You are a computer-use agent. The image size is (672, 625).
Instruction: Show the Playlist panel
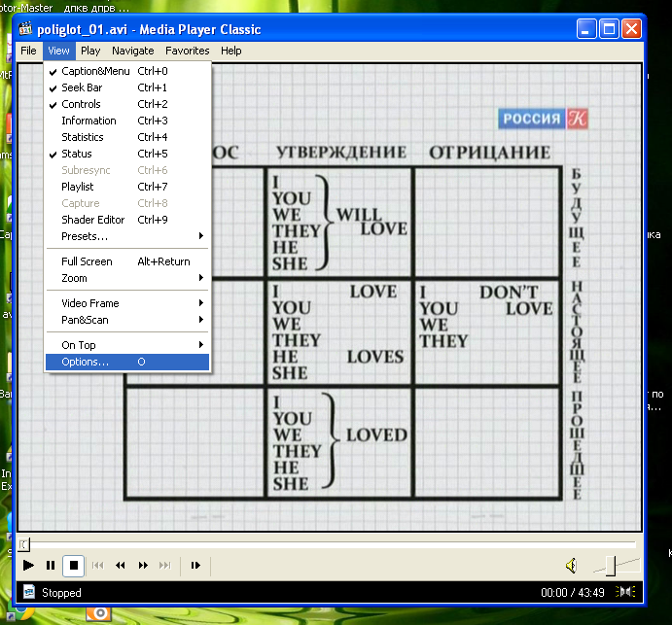(x=127, y=187)
